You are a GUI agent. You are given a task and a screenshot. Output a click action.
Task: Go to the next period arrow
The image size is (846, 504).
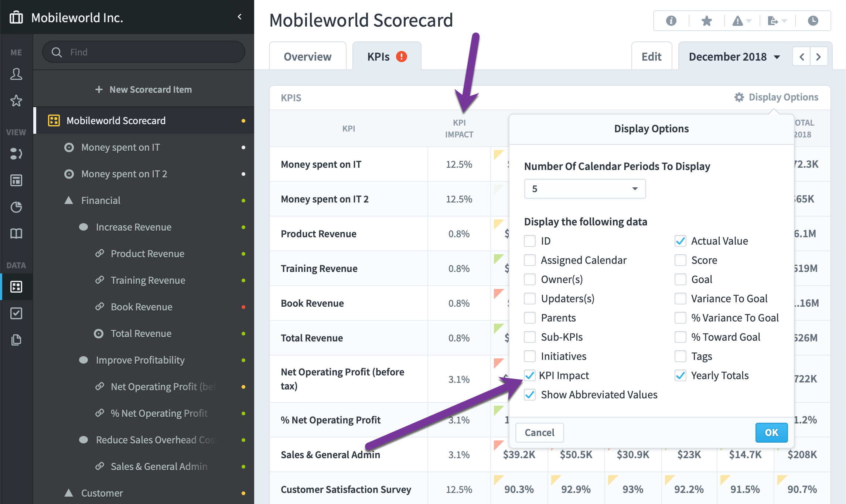819,57
